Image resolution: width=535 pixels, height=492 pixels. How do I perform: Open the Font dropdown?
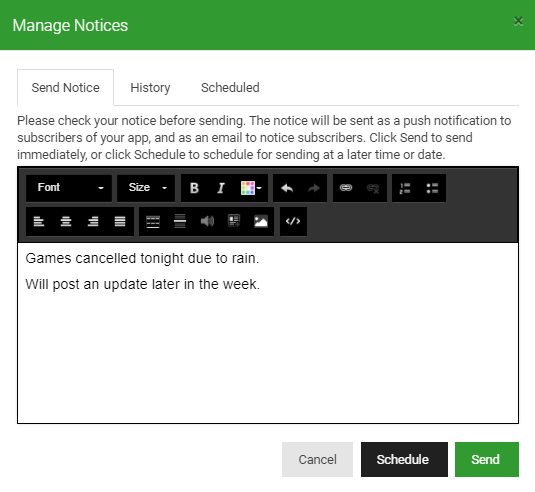69,188
